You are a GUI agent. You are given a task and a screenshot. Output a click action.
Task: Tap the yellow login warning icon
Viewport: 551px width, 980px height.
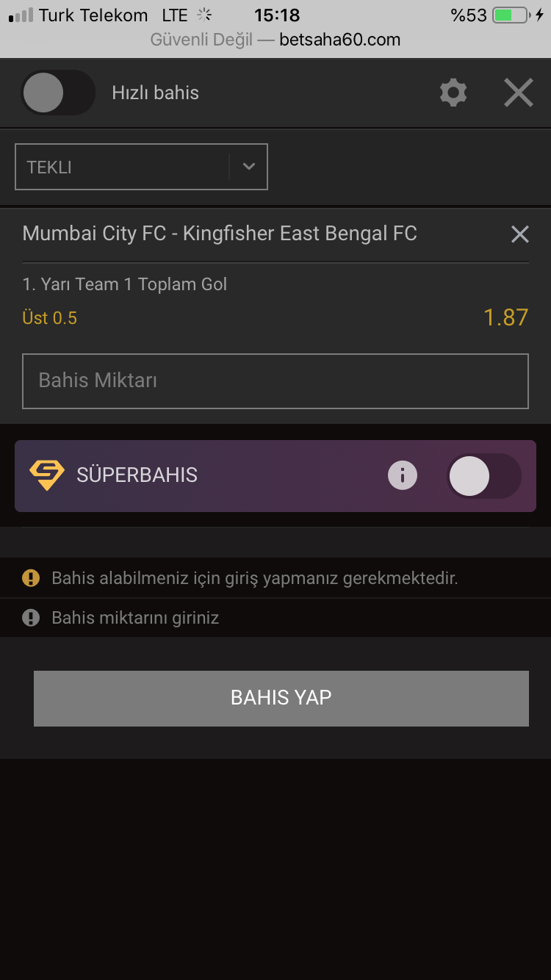(31, 578)
